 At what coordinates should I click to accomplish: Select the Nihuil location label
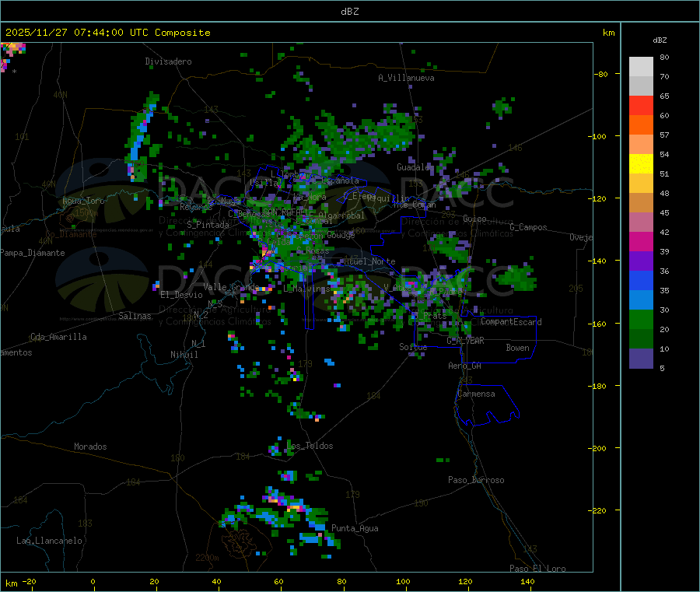(184, 355)
